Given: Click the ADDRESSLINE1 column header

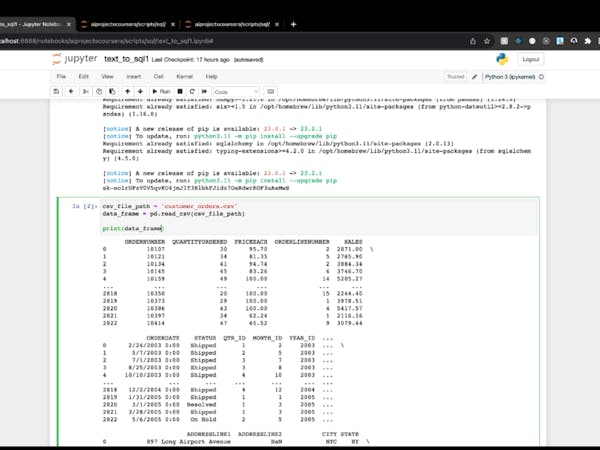Looking at the screenshot, I should tap(209, 434).
